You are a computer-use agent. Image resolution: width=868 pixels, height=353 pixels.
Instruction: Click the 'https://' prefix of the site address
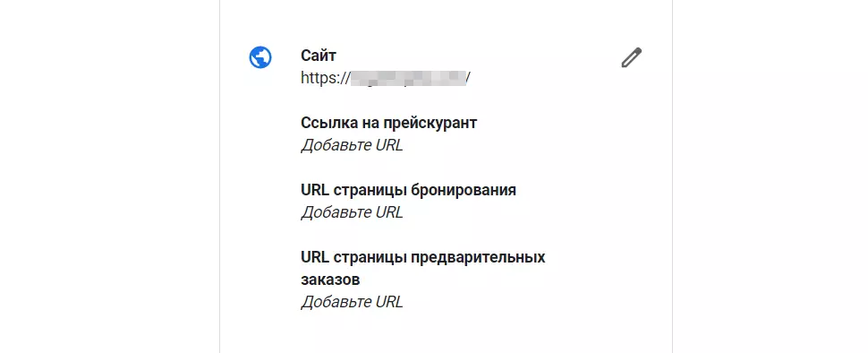point(325,78)
